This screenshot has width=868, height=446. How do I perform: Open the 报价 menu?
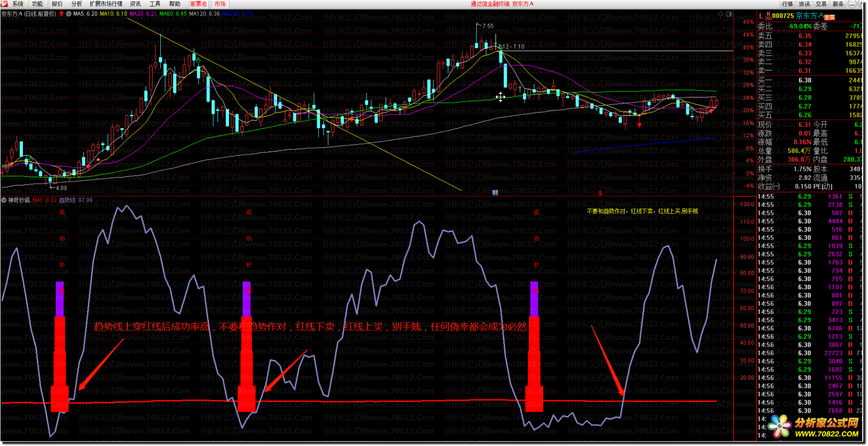click(x=57, y=4)
